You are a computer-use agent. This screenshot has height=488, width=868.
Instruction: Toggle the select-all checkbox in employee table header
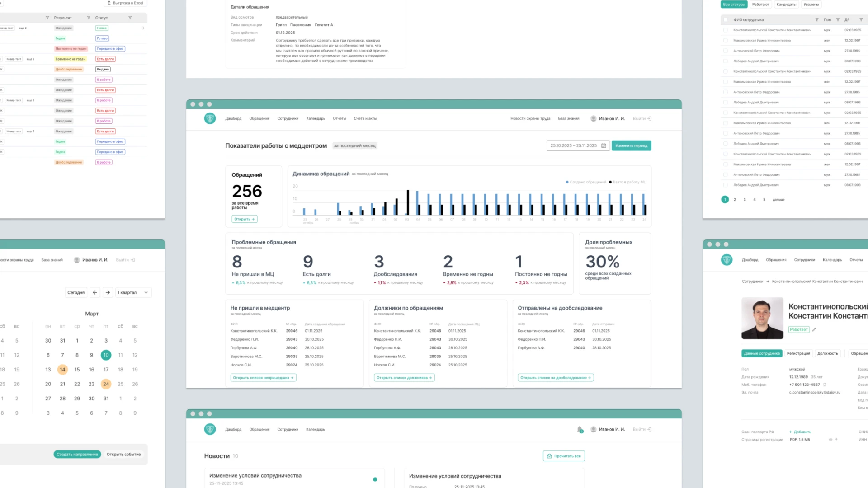[726, 20]
